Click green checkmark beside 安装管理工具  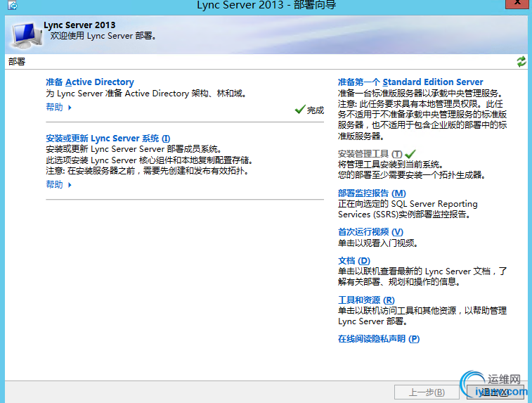tap(410, 154)
